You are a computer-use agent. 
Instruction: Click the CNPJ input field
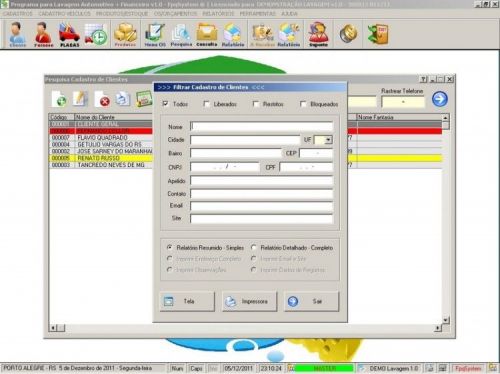[x=225, y=167]
